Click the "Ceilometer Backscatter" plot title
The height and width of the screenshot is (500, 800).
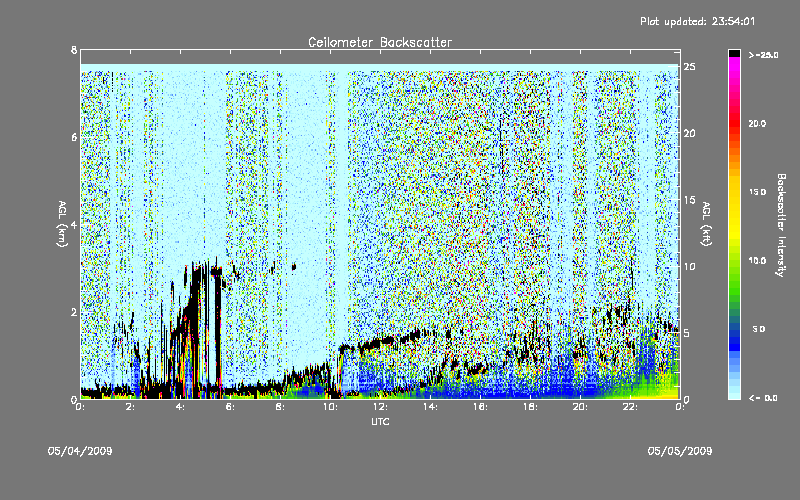(x=380, y=42)
